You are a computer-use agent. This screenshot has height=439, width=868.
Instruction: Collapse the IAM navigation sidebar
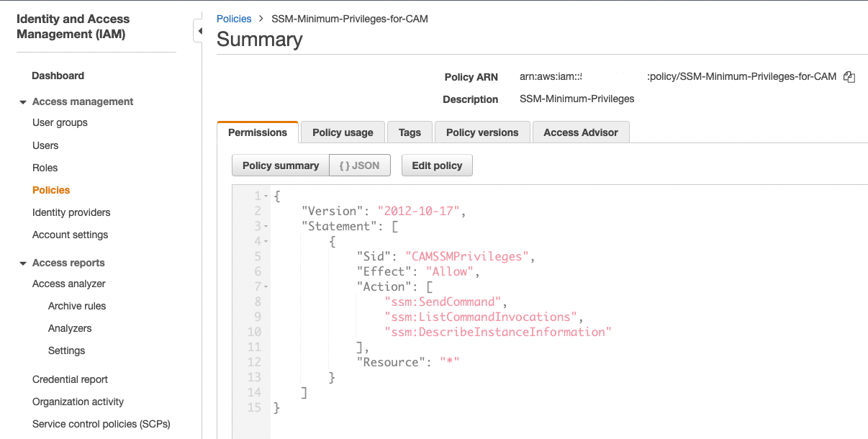point(199,31)
